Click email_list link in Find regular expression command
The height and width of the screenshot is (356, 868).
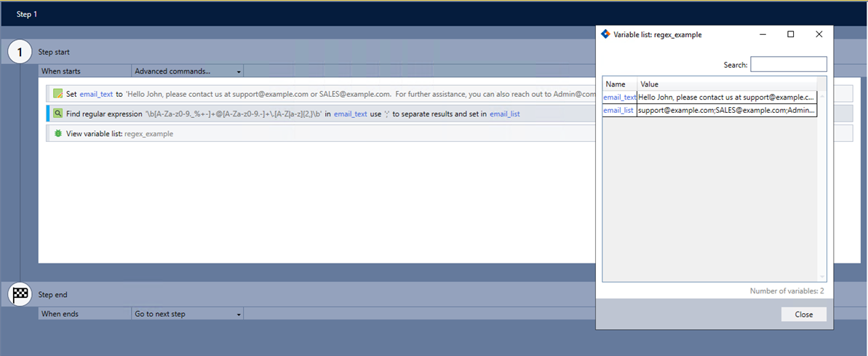click(x=504, y=114)
